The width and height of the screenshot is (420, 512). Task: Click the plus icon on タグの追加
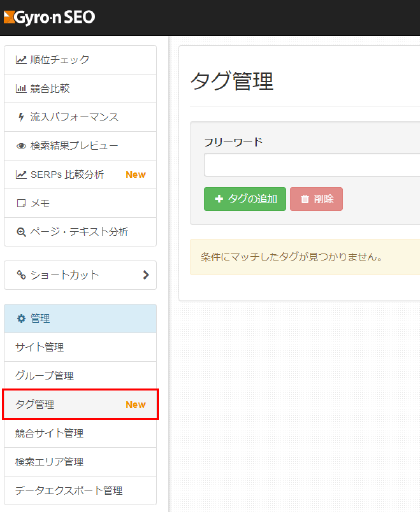click(219, 199)
